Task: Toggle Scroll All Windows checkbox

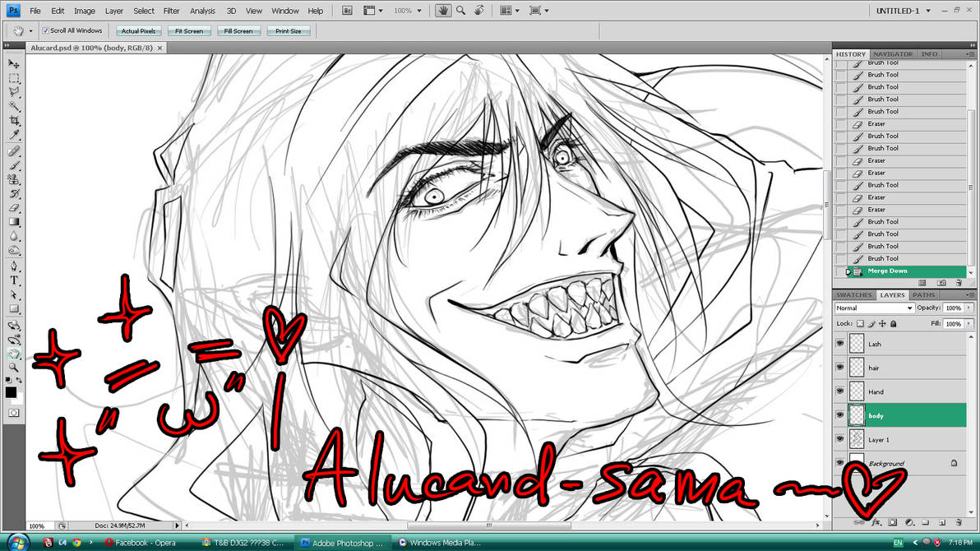Action: [x=45, y=30]
